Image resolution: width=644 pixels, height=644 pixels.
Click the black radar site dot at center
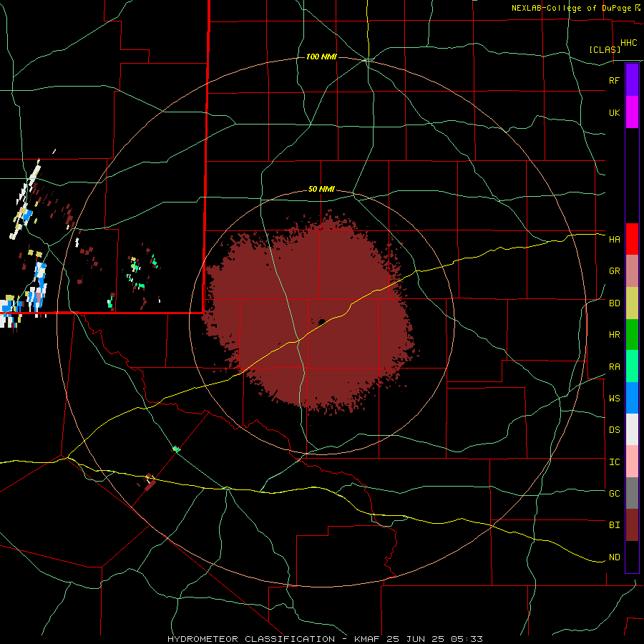pos(322,321)
